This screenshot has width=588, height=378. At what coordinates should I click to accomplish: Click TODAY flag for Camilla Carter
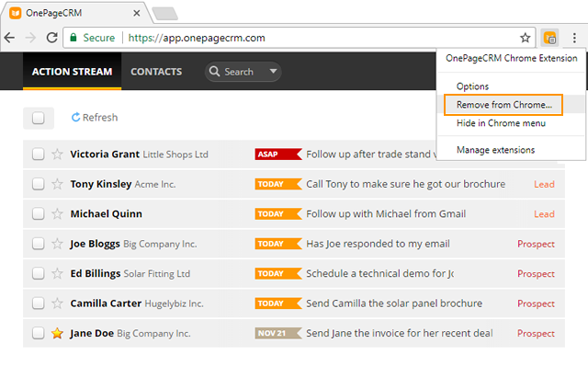coord(278,303)
